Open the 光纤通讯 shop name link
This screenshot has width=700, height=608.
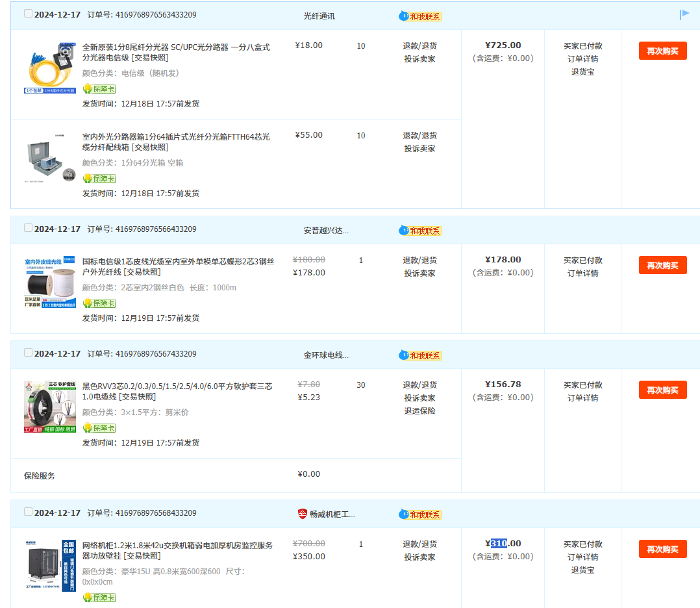pyautogui.click(x=319, y=16)
